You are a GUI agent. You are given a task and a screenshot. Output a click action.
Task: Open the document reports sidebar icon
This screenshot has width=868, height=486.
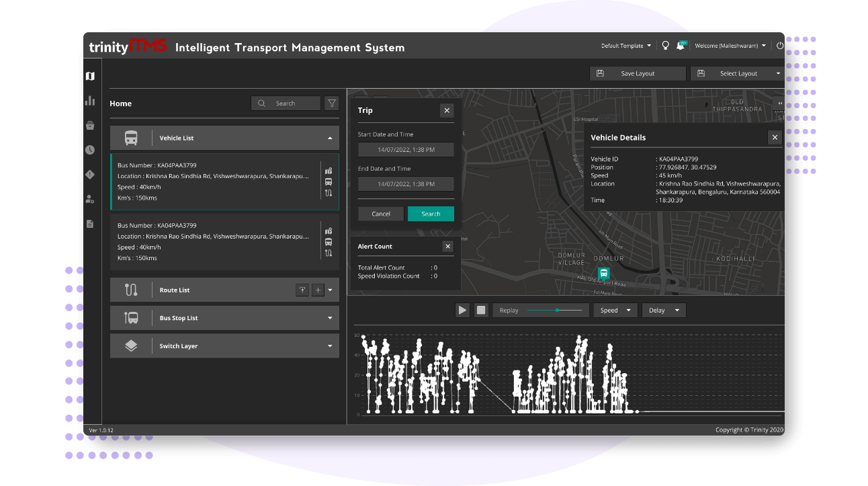(x=90, y=224)
